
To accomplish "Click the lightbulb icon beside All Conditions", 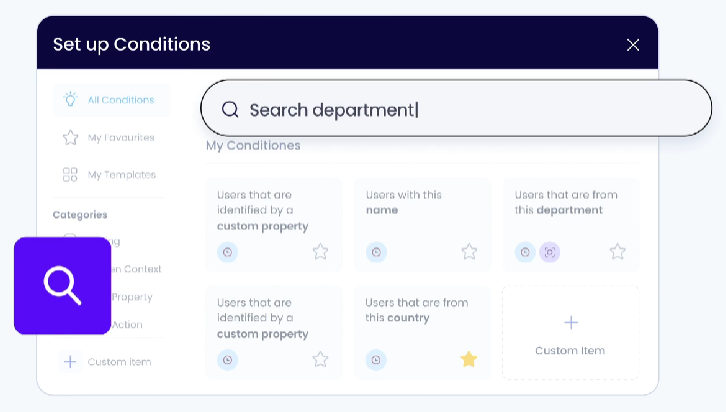I will [x=70, y=100].
